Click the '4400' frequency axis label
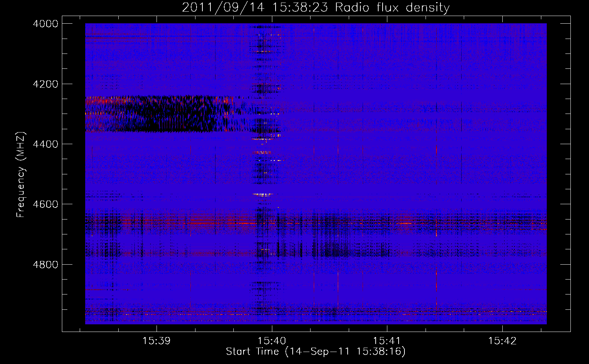Image resolution: width=589 pixels, height=364 pixels. click(46, 144)
